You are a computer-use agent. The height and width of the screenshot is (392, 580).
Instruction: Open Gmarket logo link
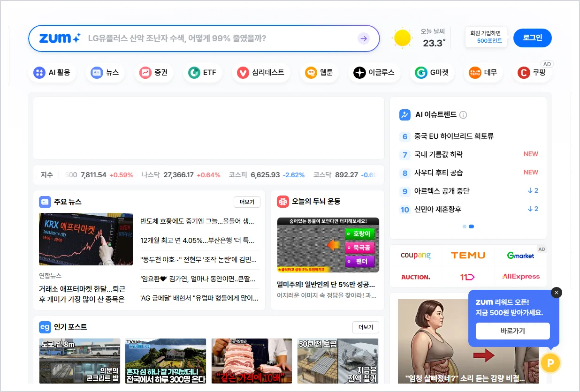(x=520, y=256)
